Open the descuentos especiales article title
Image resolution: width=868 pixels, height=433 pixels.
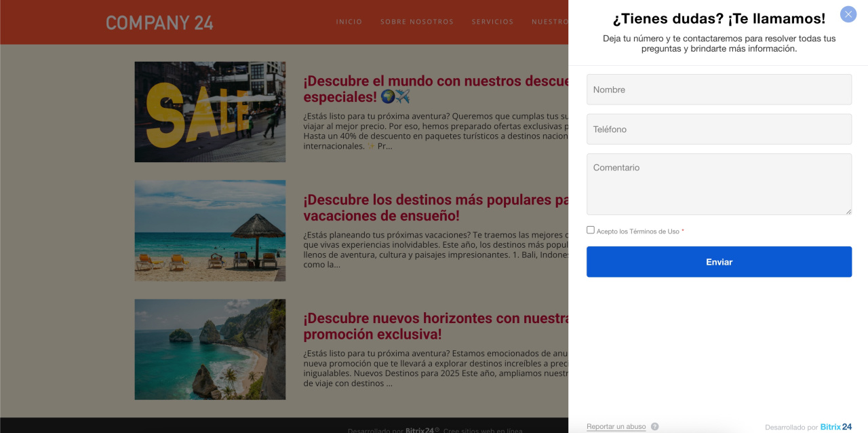tap(434, 89)
